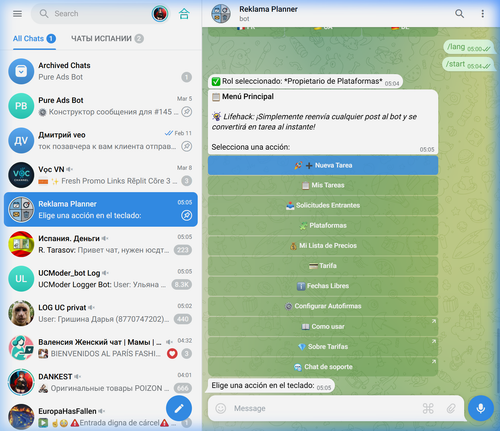Open the UL avatar of UCModer_bot Log
Screen dimensions: 500x431
click(21, 279)
